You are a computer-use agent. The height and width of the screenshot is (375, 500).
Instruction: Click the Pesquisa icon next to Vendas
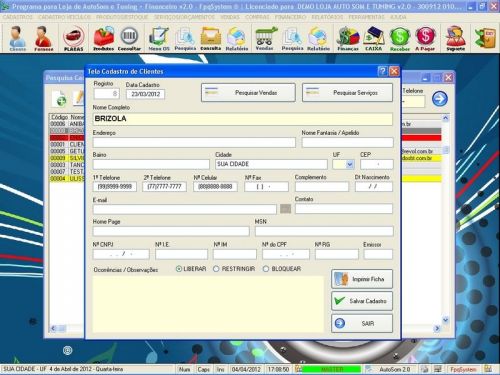tap(292, 38)
